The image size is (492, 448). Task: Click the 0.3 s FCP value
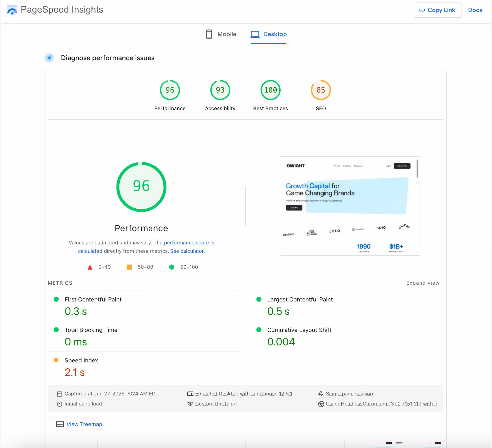pyautogui.click(x=76, y=311)
